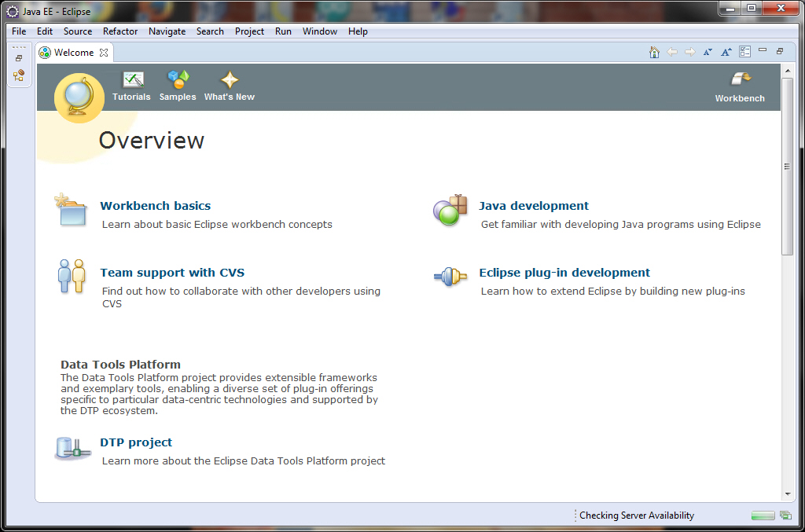
Task: Open the Eclipse plug-in development link
Action: [x=564, y=273]
